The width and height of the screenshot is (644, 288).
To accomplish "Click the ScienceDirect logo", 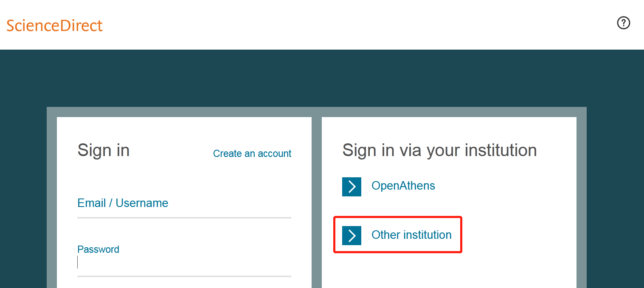I will 55,26.
